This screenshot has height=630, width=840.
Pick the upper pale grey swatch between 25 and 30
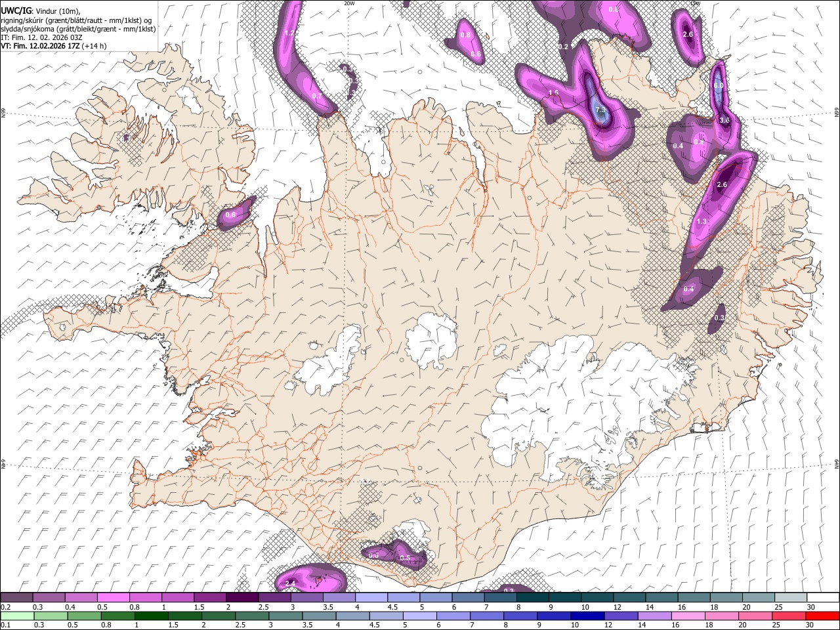tap(791, 598)
